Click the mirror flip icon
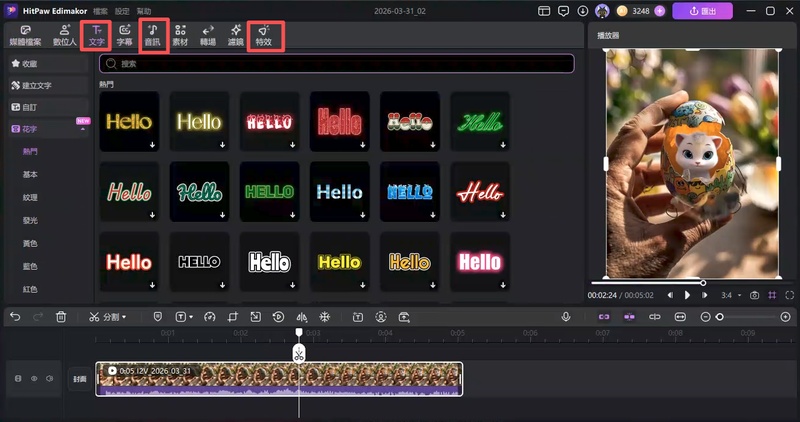Viewport: 800px width, 422px height. tap(302, 317)
